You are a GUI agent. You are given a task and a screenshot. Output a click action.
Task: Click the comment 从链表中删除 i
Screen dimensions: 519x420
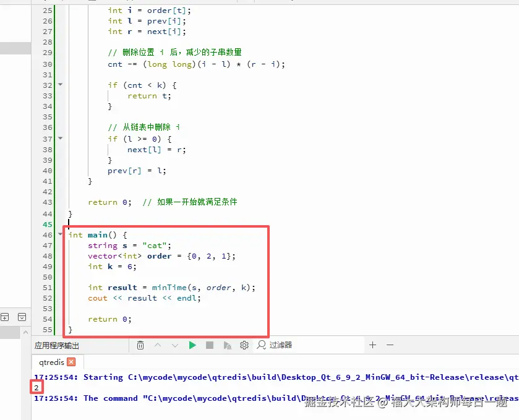click(144, 127)
